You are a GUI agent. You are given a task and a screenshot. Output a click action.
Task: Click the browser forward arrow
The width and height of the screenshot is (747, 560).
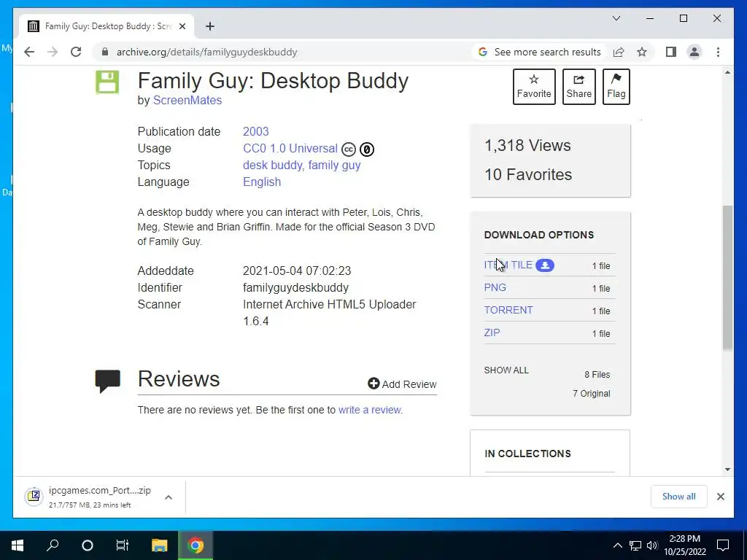(53, 52)
